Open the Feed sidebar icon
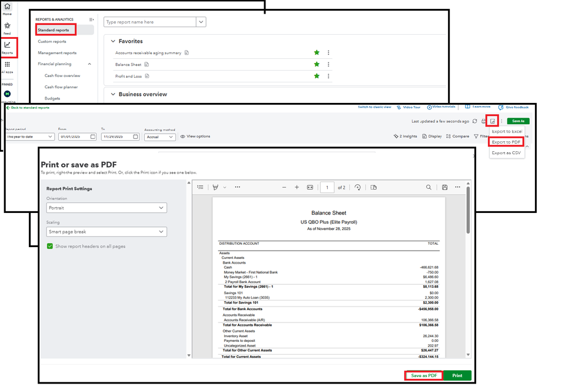Image resolution: width=588 pixels, height=386 pixels. 7,28
